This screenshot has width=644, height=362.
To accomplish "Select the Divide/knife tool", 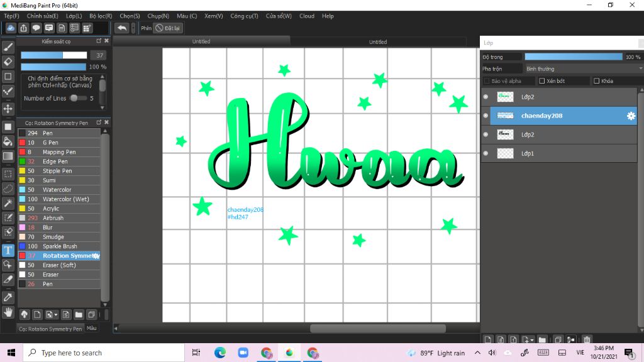I will click(8, 279).
